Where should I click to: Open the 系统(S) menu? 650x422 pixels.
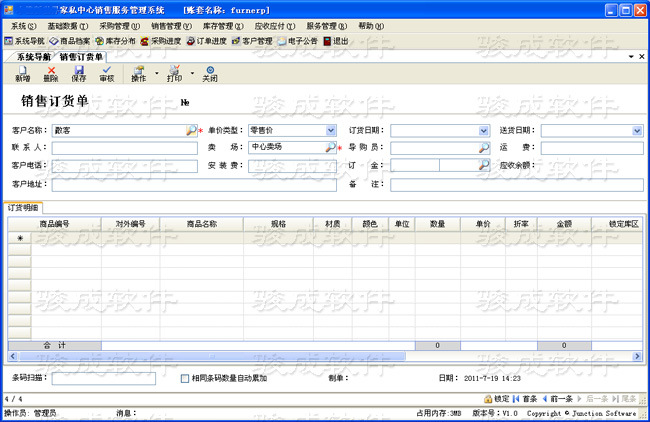[x=23, y=26]
